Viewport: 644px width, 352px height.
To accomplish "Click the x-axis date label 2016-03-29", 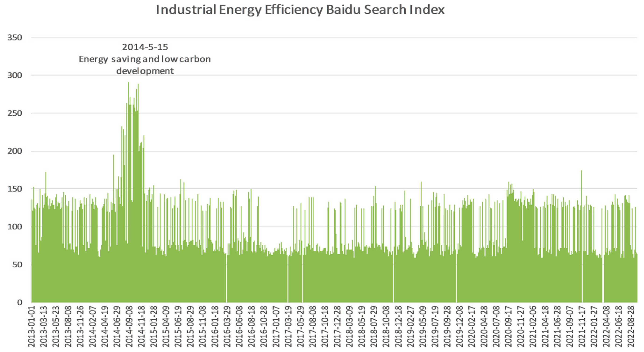I will click(227, 327).
